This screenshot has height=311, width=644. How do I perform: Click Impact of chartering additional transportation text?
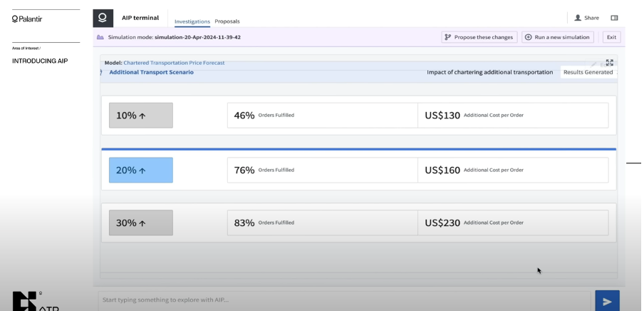click(x=489, y=73)
